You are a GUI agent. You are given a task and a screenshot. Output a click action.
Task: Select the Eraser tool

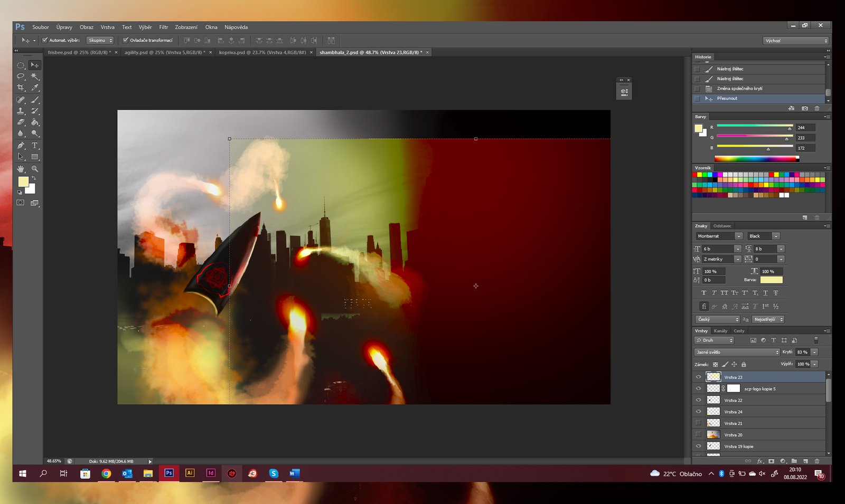click(21, 122)
